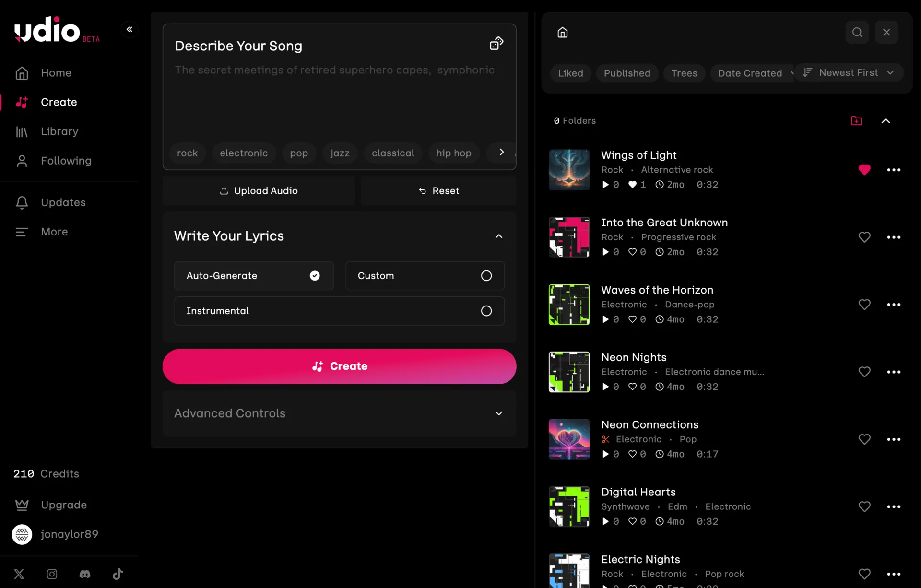The height and width of the screenshot is (588, 921).
Task: Switch to the Published filter tab
Action: [x=627, y=73]
